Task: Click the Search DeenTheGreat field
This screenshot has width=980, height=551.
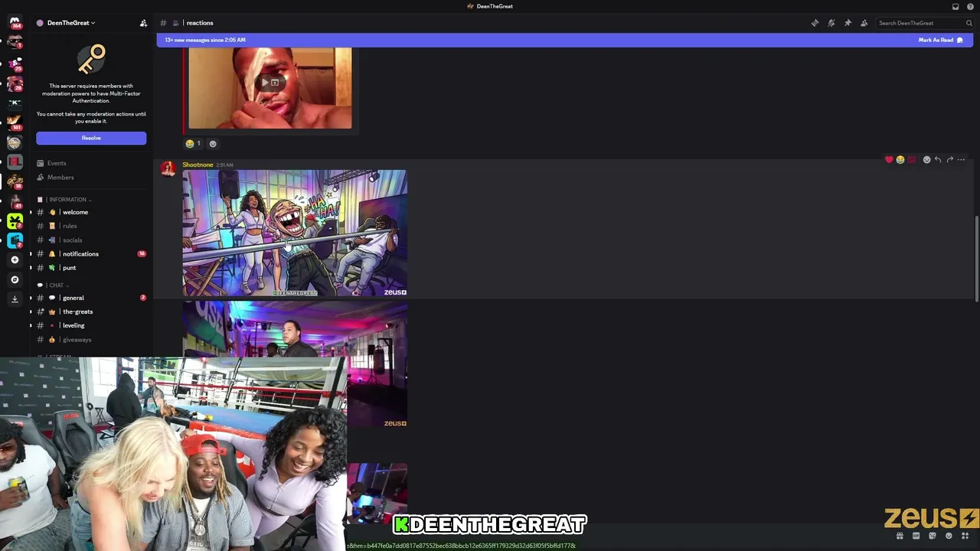Action: (x=925, y=23)
